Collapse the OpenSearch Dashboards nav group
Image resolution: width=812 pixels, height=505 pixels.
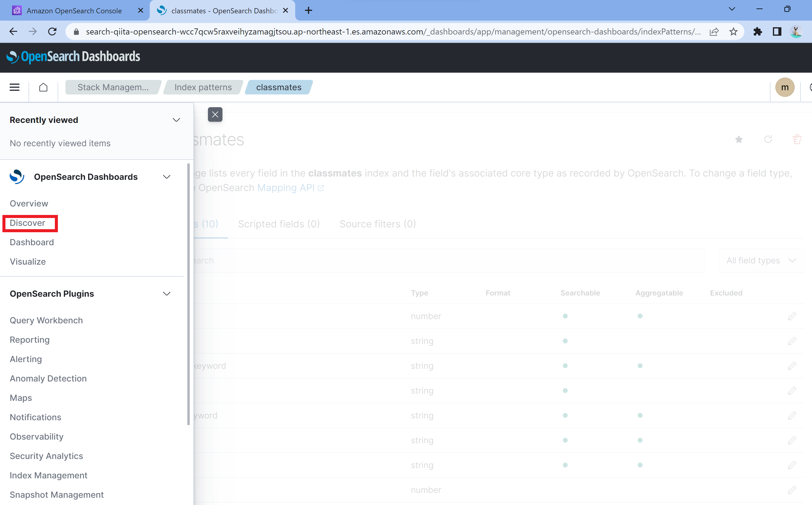pyautogui.click(x=166, y=177)
